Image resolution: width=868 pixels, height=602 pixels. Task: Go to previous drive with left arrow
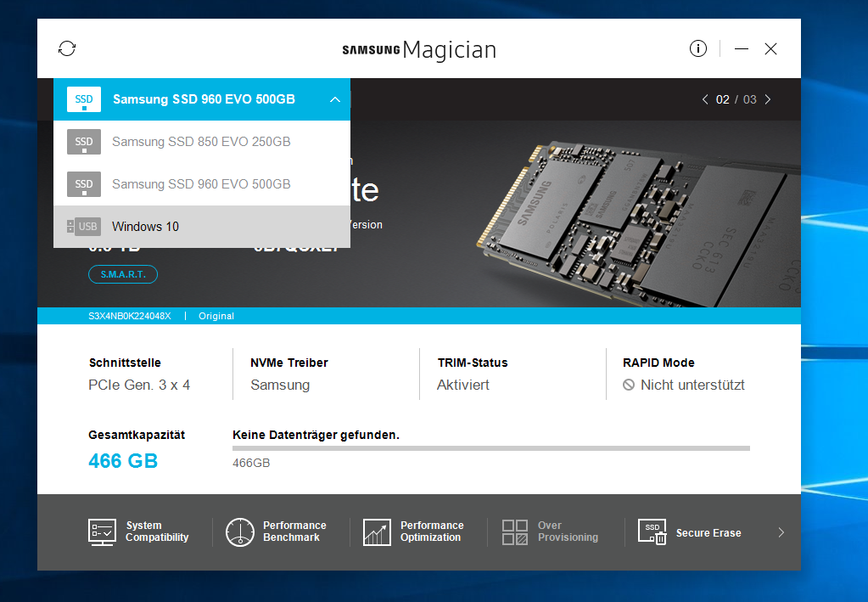pos(705,99)
